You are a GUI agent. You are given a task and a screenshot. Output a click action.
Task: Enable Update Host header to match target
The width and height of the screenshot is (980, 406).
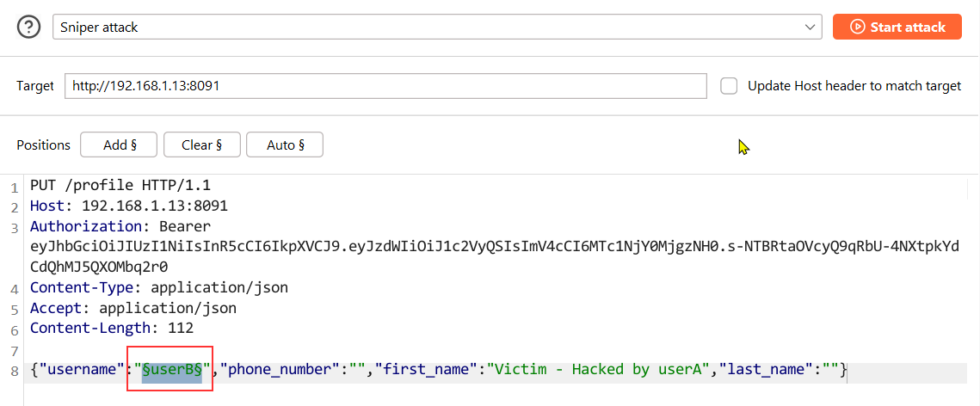point(729,85)
